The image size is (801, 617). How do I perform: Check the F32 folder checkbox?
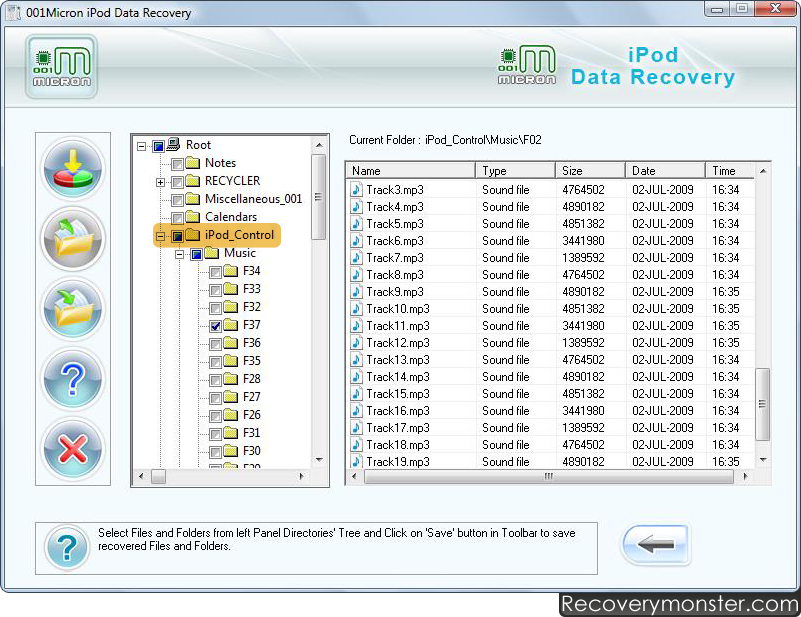tap(216, 308)
